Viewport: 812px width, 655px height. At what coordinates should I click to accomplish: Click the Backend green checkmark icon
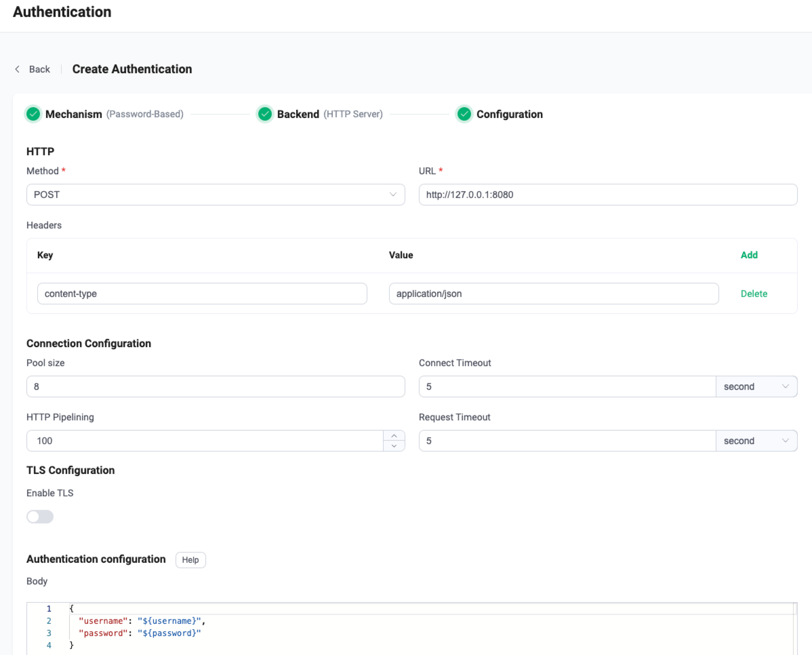tap(265, 114)
